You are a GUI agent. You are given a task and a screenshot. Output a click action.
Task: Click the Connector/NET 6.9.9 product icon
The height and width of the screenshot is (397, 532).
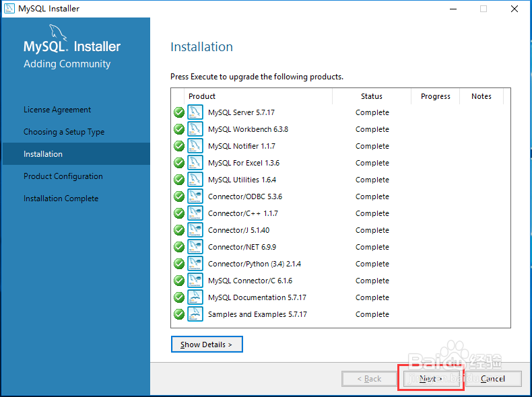coord(195,247)
